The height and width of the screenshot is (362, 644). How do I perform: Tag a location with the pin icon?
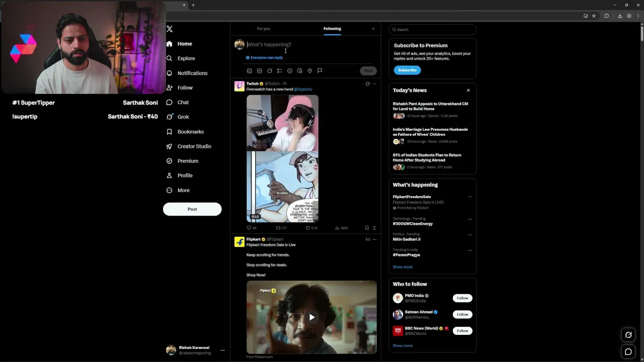(x=310, y=71)
